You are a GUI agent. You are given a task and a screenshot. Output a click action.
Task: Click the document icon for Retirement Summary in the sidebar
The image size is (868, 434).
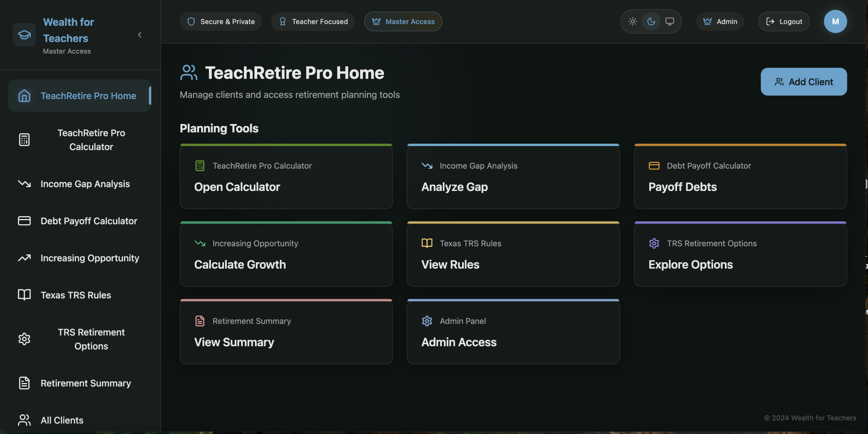pyautogui.click(x=24, y=383)
